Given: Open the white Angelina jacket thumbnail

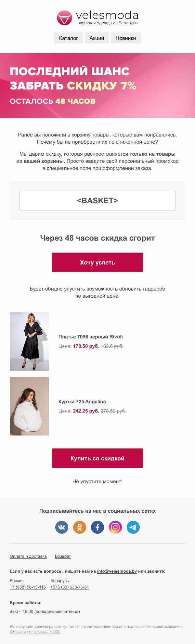Looking at the screenshot, I should tap(29, 406).
